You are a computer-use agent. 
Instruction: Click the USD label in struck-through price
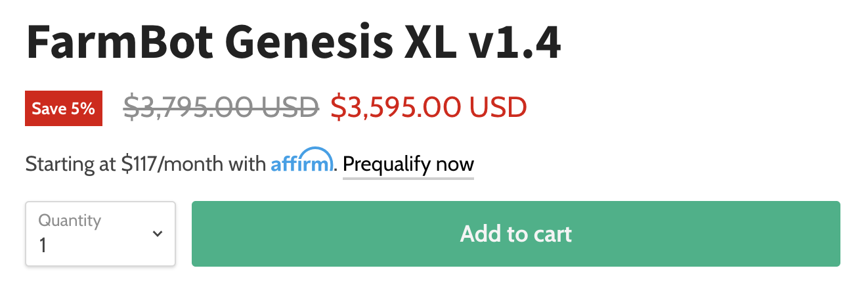point(289,108)
